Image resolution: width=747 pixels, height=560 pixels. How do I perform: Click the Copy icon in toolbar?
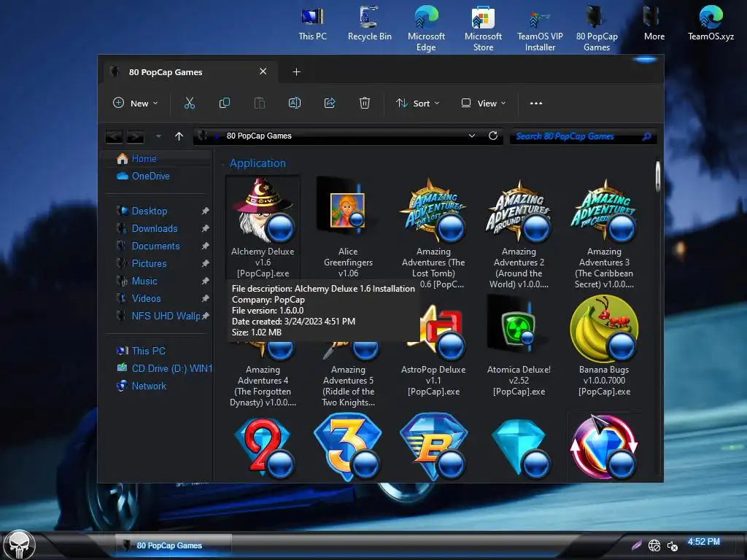[225, 103]
